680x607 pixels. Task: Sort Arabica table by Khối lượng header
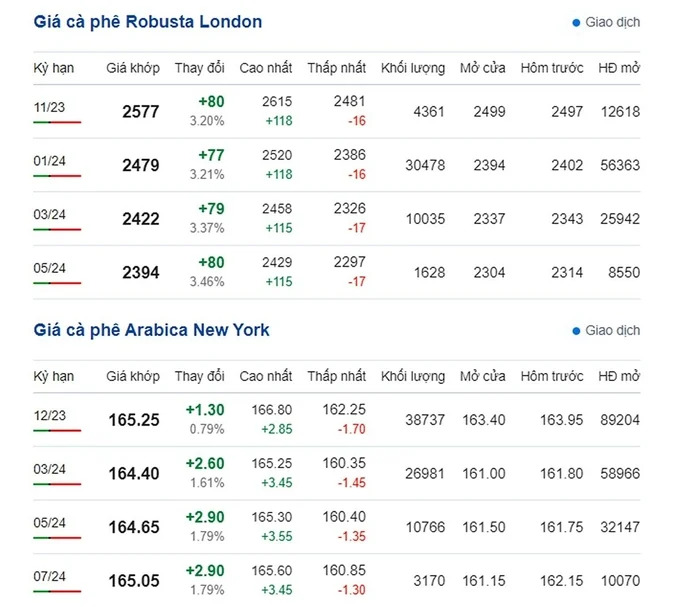413,376
